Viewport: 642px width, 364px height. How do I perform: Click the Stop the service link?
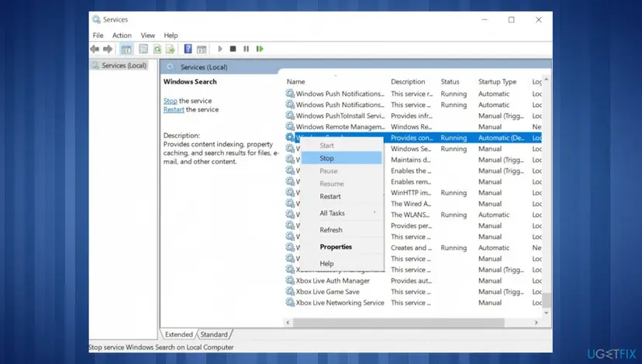coord(171,101)
